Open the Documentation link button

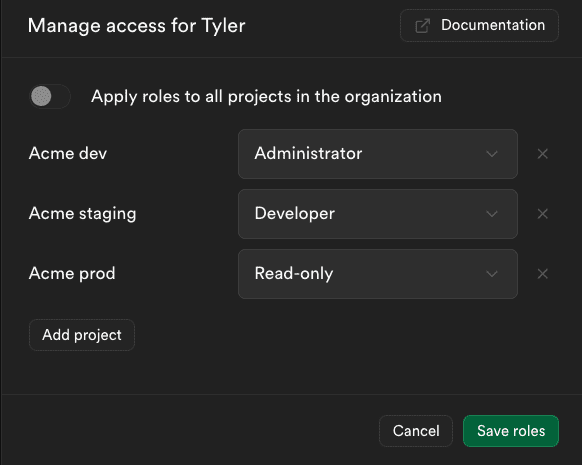[x=479, y=26]
